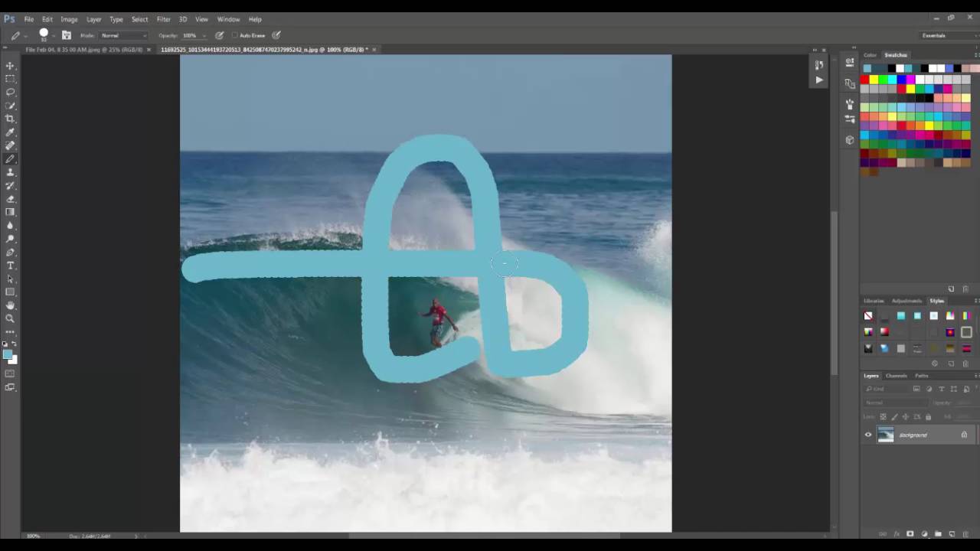This screenshot has height=551, width=980.
Task: Select the Blur tool
Action: tap(10, 226)
